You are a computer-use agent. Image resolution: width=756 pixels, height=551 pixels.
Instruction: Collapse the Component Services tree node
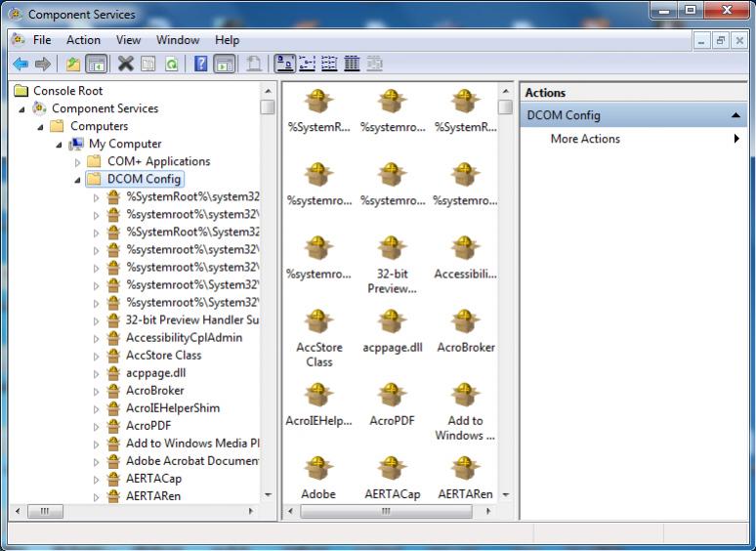[22, 109]
